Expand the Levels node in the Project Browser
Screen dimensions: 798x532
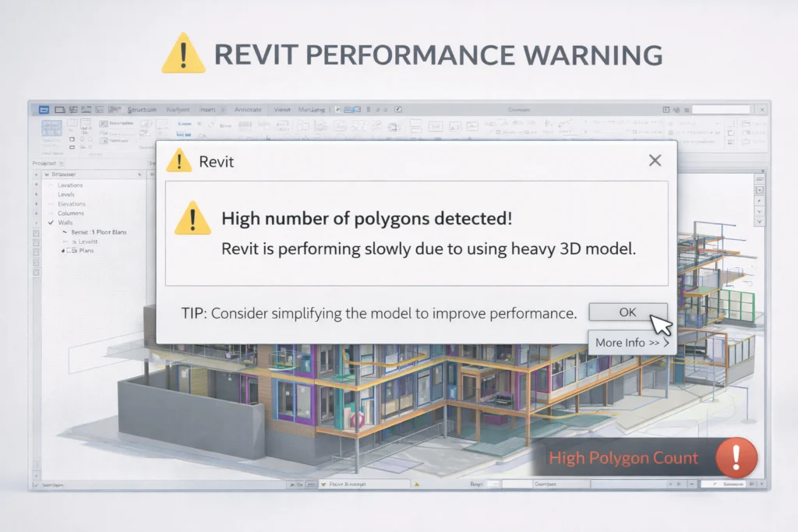point(36,194)
